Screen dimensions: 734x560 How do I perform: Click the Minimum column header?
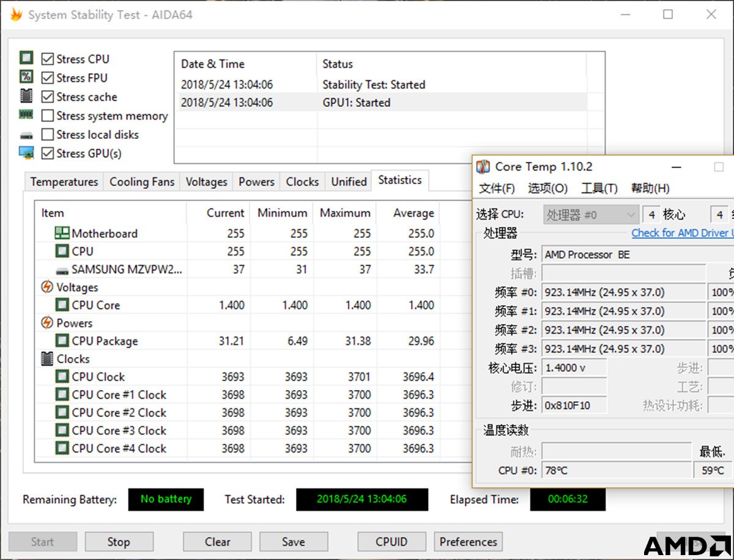tap(282, 213)
